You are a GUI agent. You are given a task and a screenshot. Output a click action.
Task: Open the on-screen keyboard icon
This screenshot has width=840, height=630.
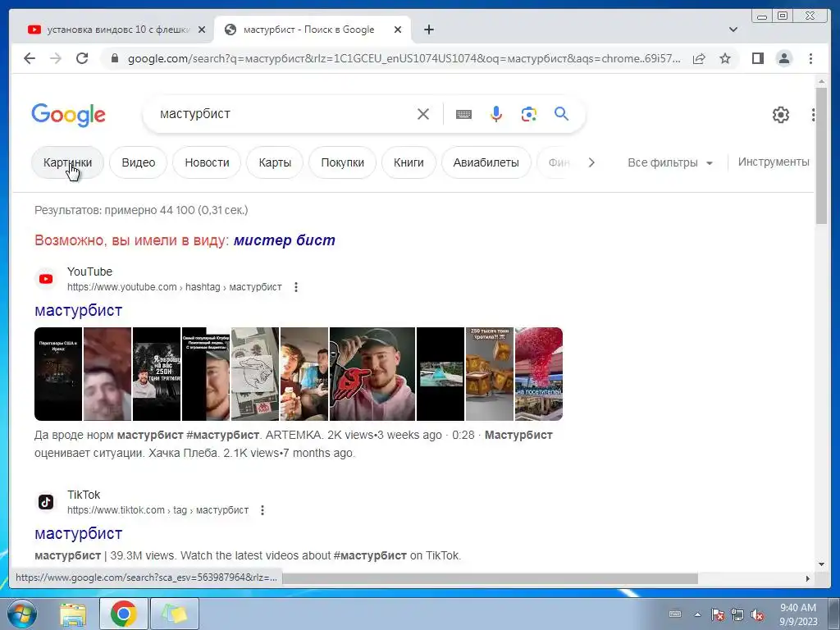click(464, 114)
